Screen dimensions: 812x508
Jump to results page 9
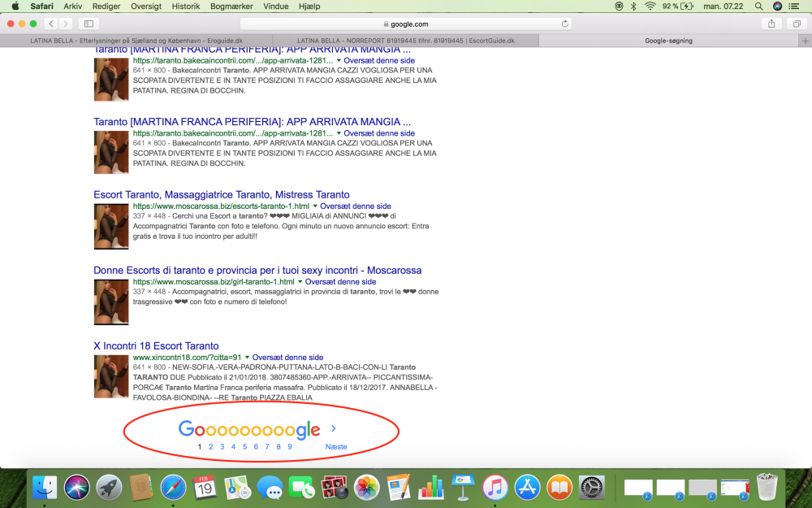click(290, 447)
